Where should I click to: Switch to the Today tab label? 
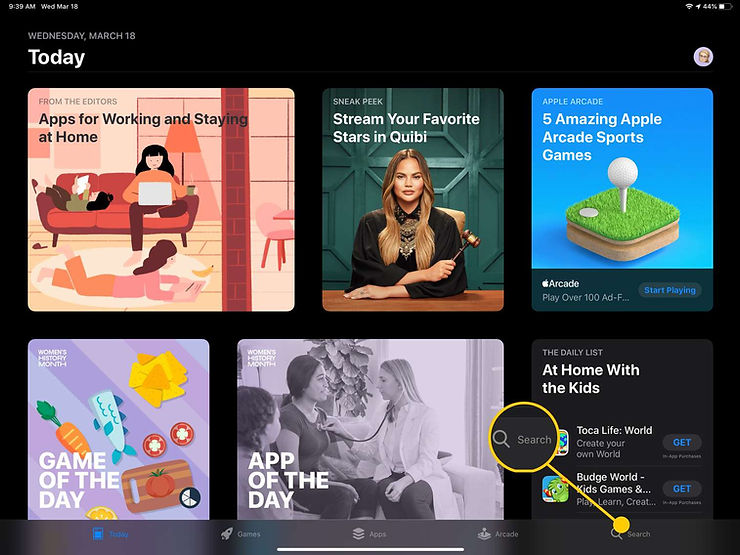coord(118,534)
